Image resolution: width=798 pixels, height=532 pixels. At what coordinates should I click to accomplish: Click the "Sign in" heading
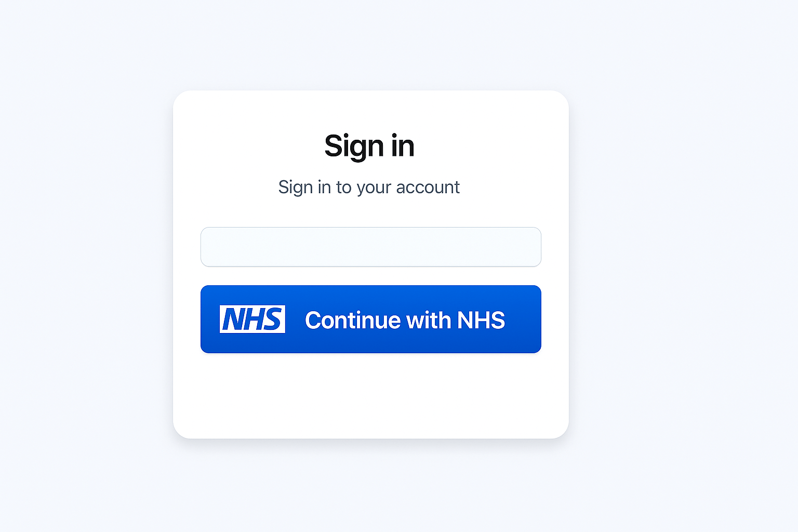click(369, 147)
